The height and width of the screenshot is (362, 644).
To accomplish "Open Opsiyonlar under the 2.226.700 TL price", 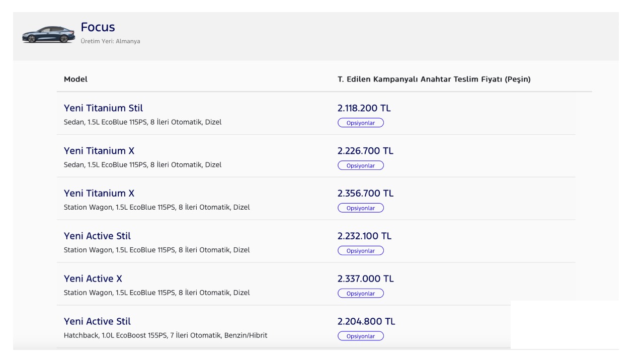I will click(360, 165).
